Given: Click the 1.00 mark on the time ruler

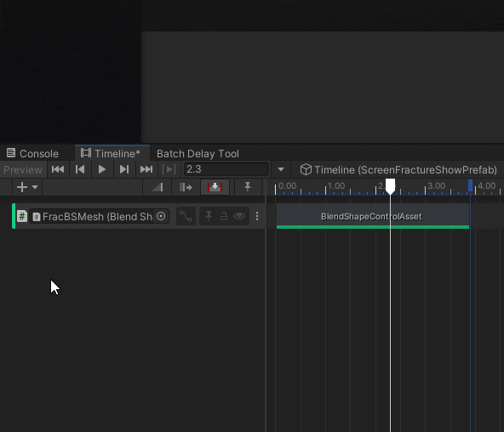Looking at the screenshot, I should pyautogui.click(x=336, y=185).
